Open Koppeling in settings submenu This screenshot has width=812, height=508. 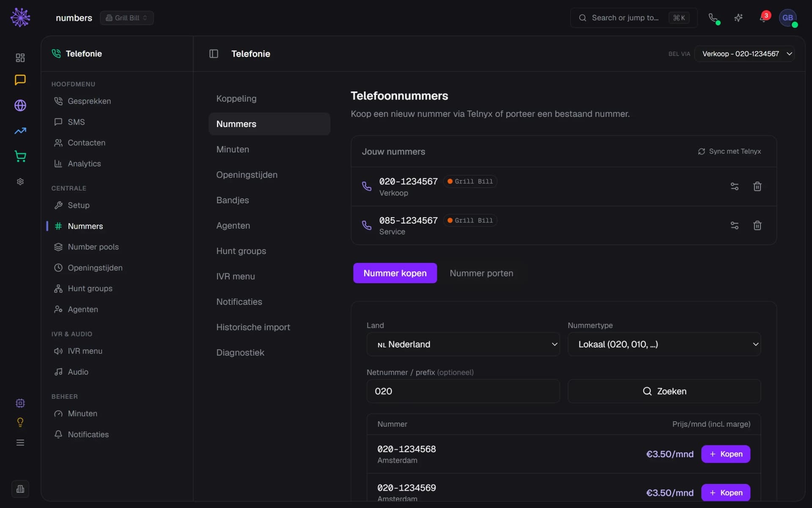point(269,99)
